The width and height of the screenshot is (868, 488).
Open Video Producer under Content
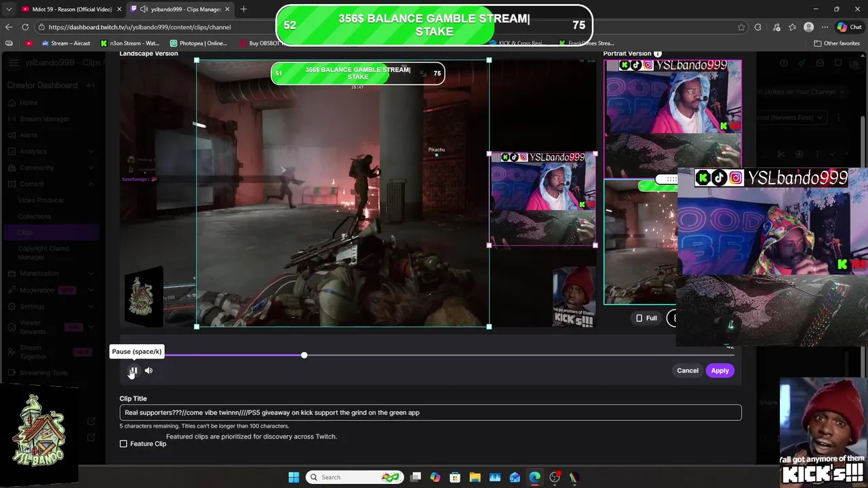click(x=41, y=200)
